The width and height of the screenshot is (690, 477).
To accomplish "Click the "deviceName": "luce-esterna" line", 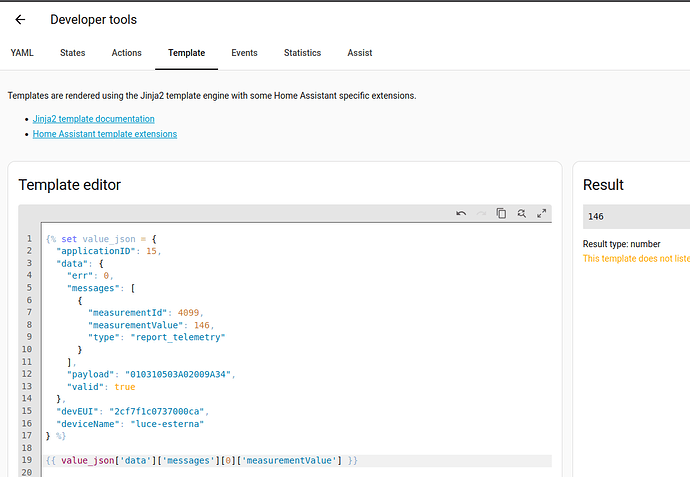I will (x=130, y=423).
